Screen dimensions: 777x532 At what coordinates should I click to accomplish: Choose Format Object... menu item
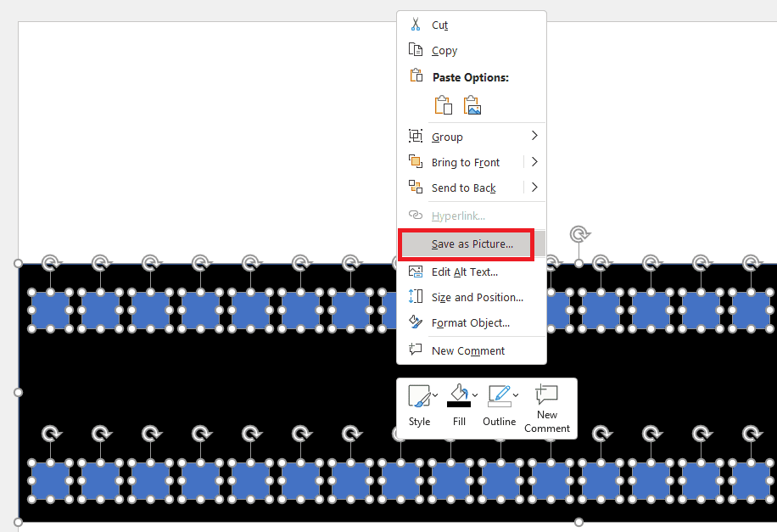(x=472, y=322)
